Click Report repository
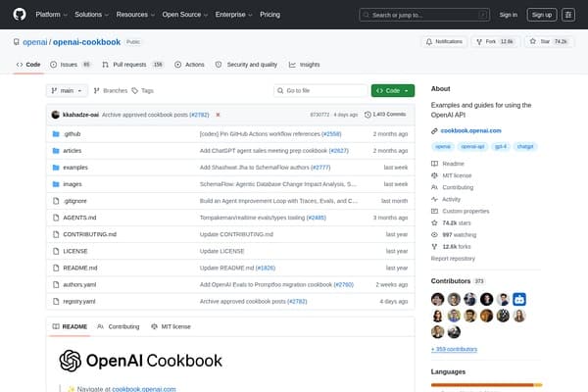The height and width of the screenshot is (392, 588). click(x=453, y=259)
